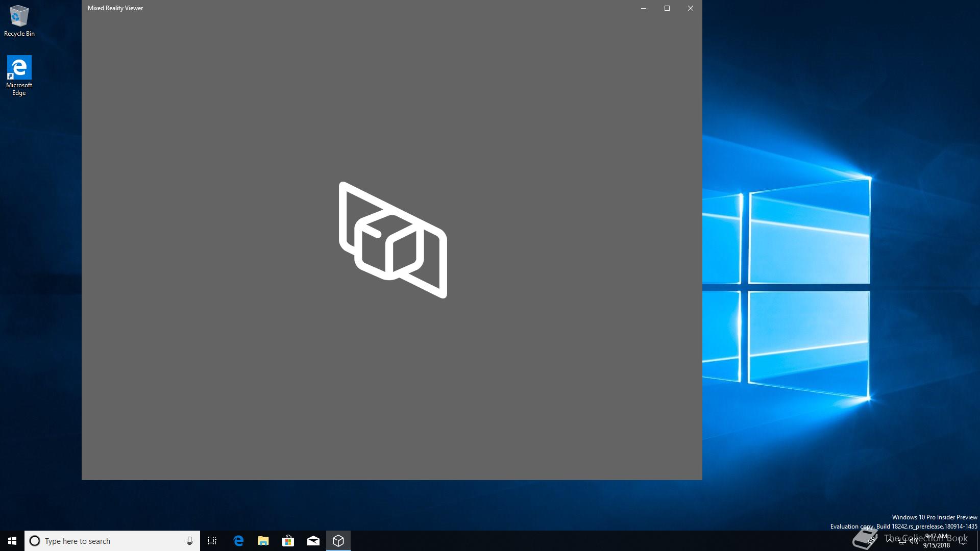This screenshot has width=980, height=551.
Task: Open the volume control tray icon
Action: pyautogui.click(x=914, y=541)
